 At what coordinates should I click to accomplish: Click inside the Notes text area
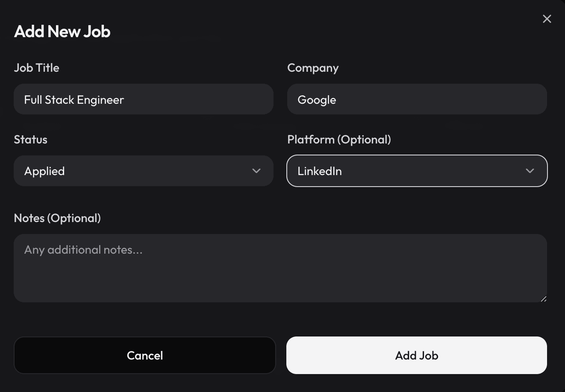click(x=280, y=268)
